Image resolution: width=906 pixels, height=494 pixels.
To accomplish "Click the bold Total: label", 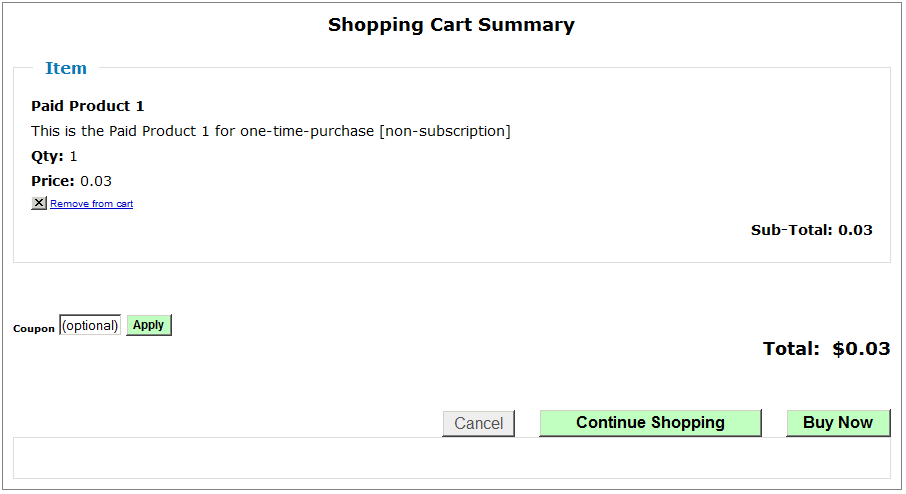I will pos(791,349).
